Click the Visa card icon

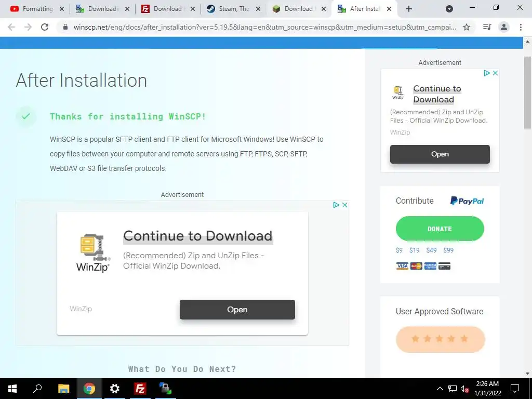pos(403,267)
